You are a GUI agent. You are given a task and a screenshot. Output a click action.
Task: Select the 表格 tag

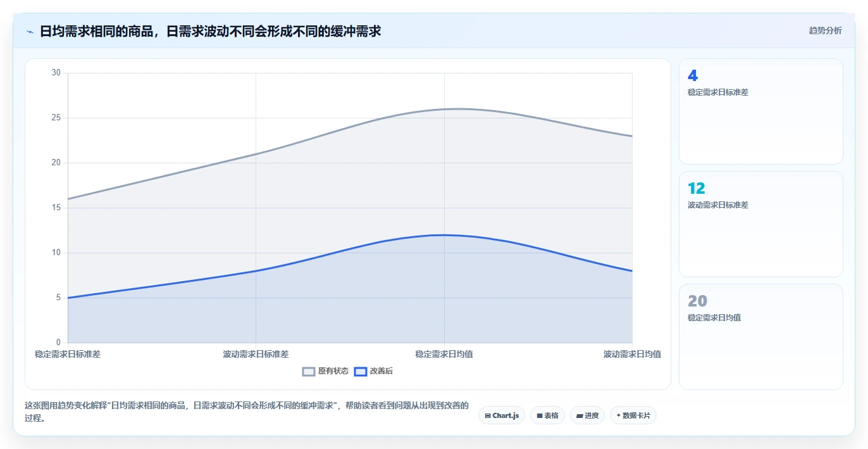click(548, 415)
